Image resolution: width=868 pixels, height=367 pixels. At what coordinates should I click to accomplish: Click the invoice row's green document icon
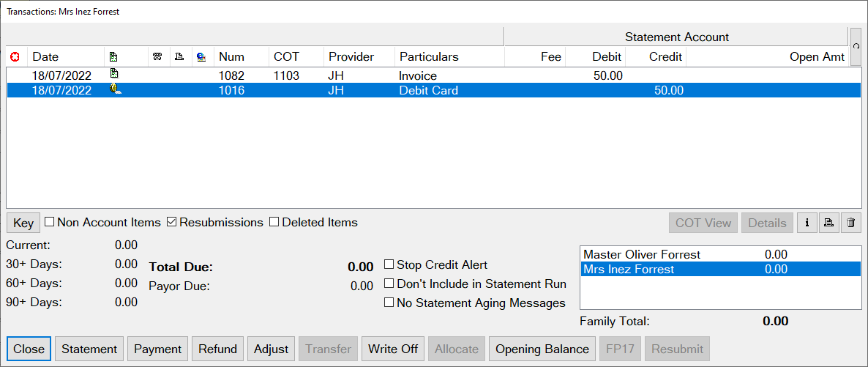point(113,73)
